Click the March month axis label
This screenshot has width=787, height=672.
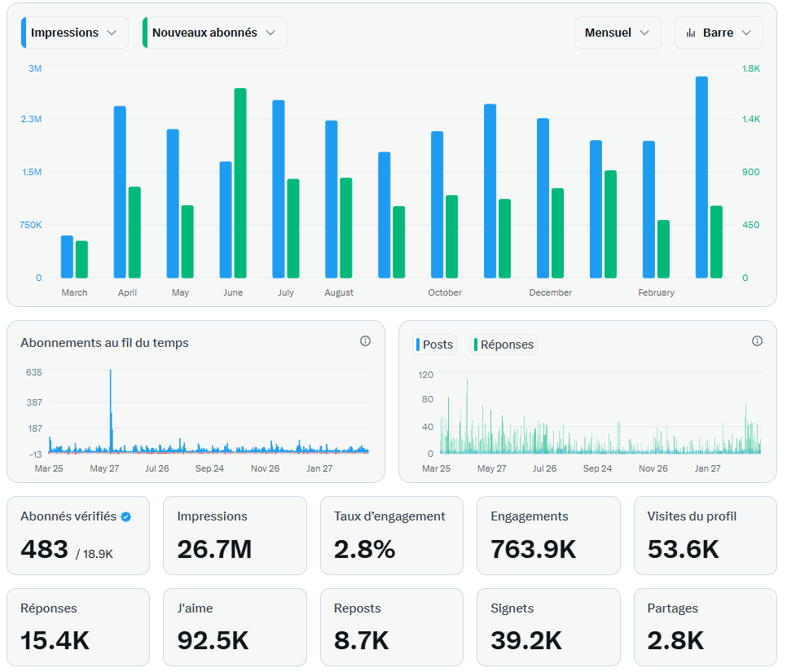[x=74, y=292]
